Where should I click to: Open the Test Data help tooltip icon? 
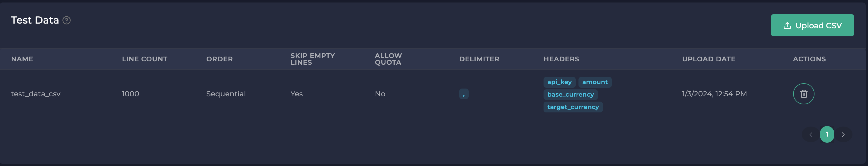click(x=66, y=21)
